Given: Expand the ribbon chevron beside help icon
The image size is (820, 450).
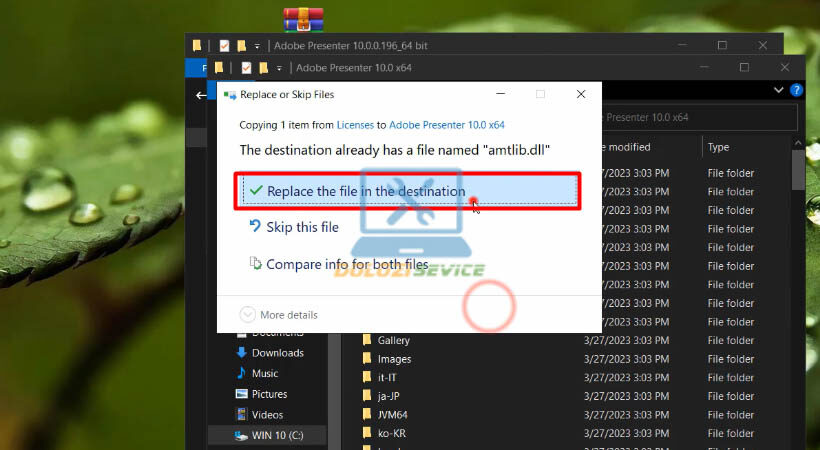Looking at the screenshot, I should (779, 90).
